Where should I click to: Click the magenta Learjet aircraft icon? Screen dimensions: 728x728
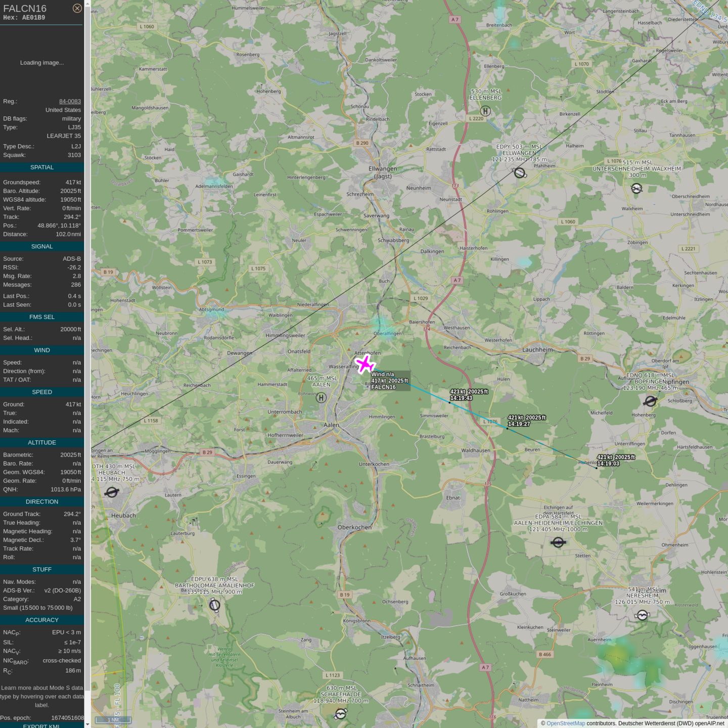[x=365, y=364]
